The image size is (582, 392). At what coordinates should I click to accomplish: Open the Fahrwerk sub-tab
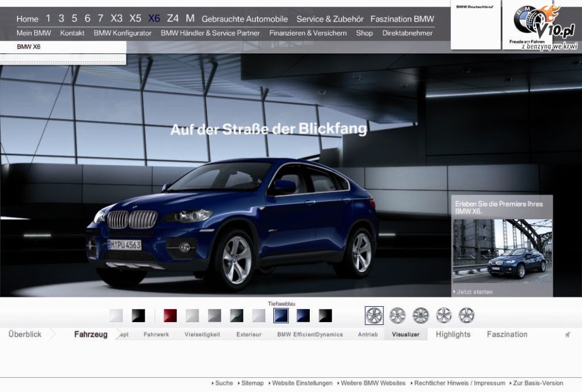[x=156, y=334]
